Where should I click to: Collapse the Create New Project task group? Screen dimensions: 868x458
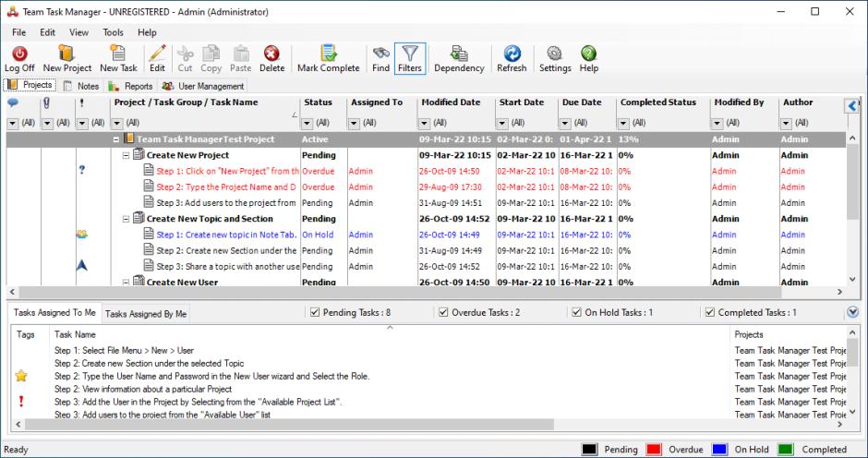127,155
